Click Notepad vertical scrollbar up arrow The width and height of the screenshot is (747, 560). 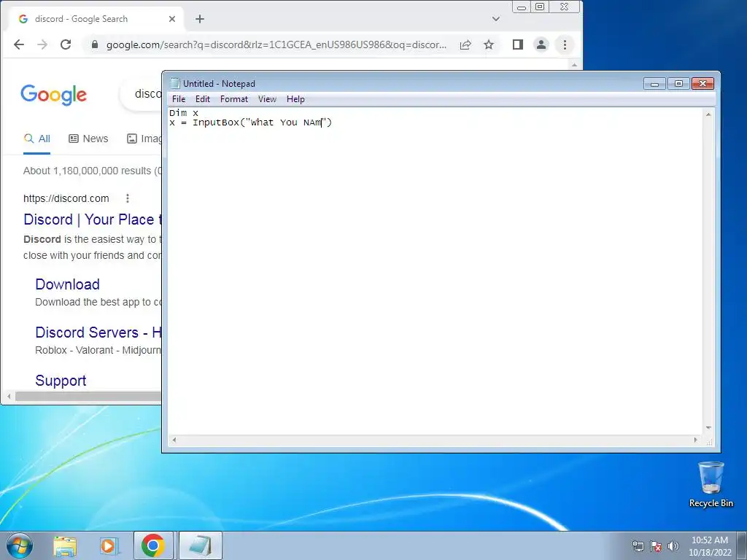pyautogui.click(x=708, y=114)
